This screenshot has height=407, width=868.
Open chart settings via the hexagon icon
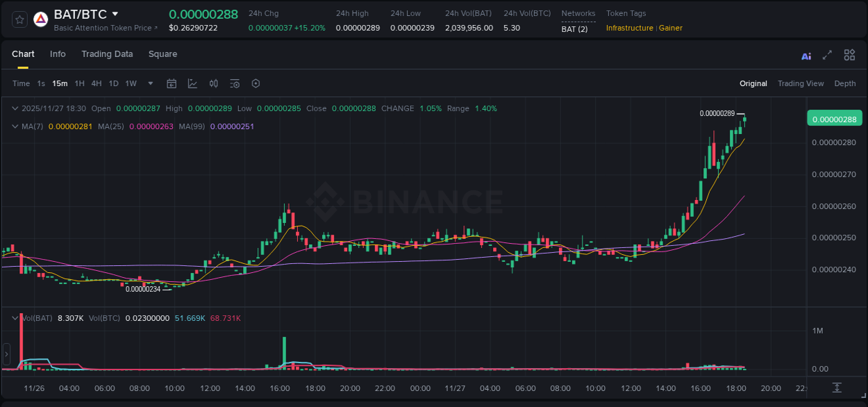(256, 83)
